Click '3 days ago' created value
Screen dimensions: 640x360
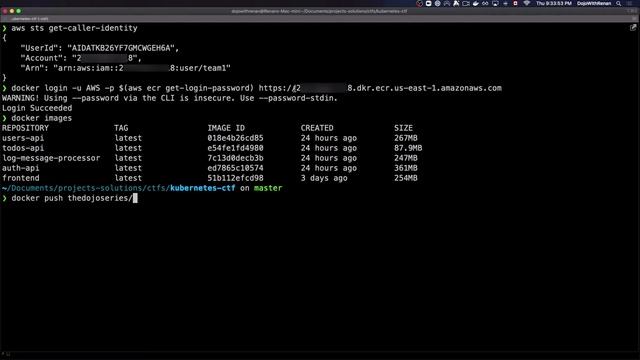click(x=324, y=178)
